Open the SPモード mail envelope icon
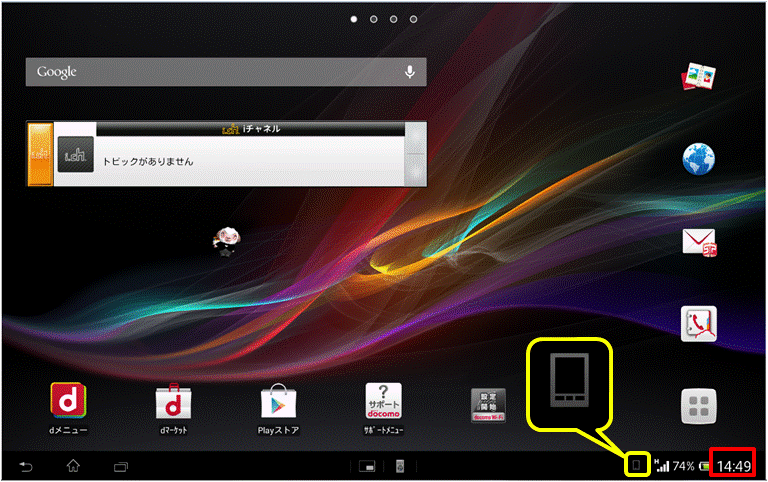 (699, 241)
